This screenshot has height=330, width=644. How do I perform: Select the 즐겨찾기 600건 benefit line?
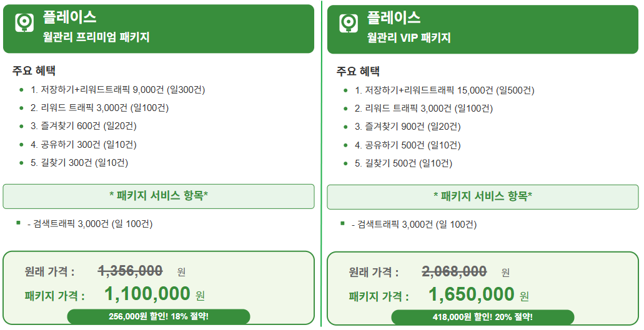[83, 126]
